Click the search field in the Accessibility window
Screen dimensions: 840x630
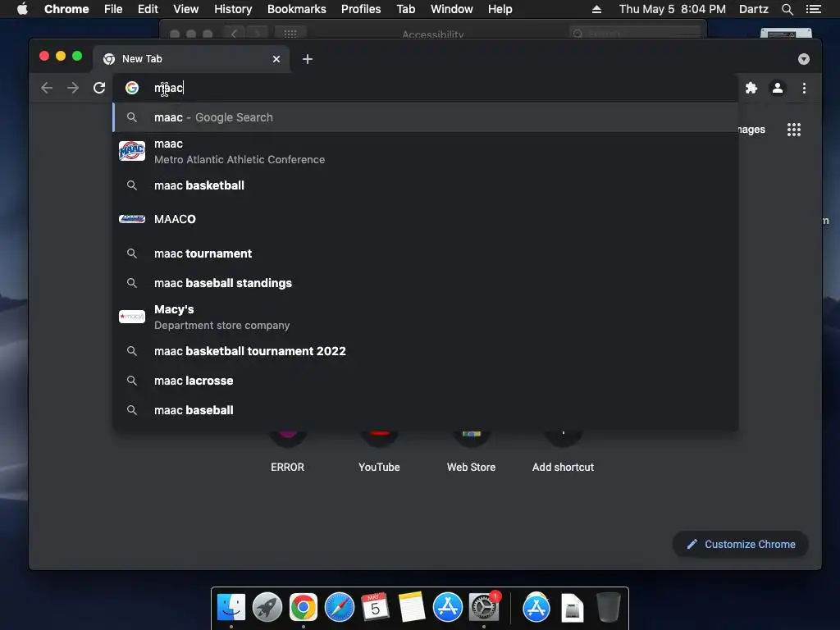pos(635,34)
